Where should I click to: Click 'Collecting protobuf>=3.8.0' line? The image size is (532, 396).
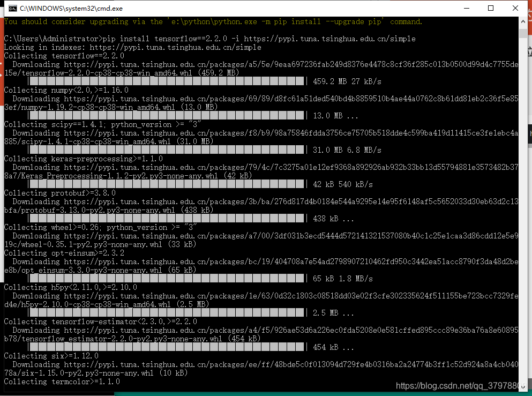click(x=59, y=193)
